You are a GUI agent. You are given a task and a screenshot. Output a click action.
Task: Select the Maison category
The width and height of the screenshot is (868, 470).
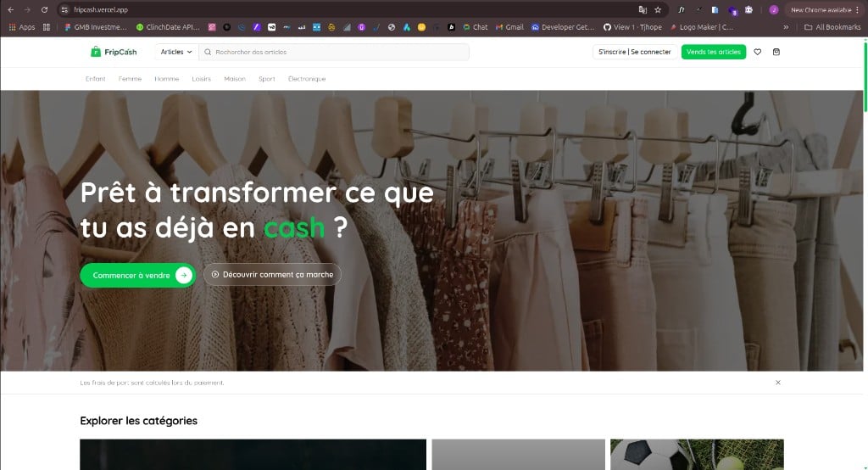click(235, 79)
